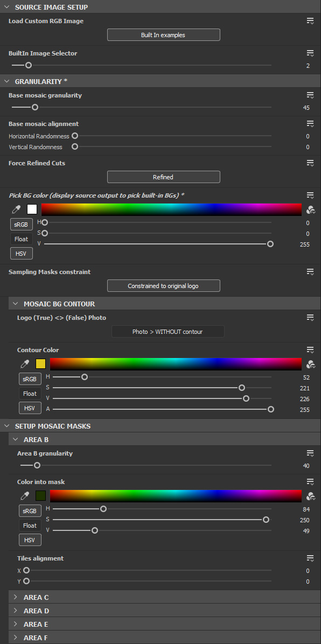Click the eyedropper for Color into mask
The width and height of the screenshot is (321, 644).
point(25,496)
